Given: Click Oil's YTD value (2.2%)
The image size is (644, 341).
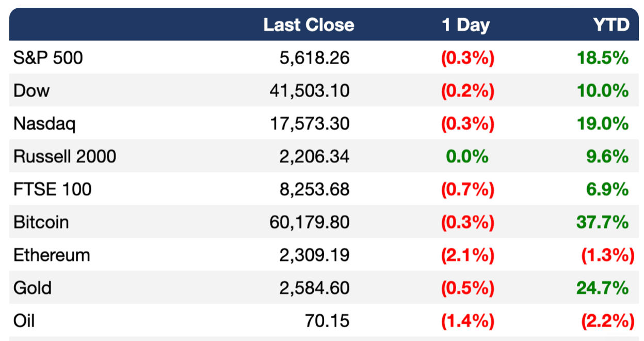Looking at the screenshot, I should 607,321.
